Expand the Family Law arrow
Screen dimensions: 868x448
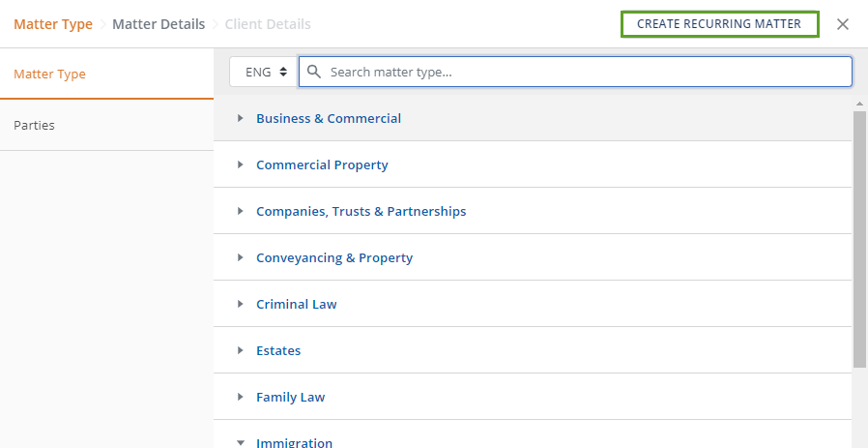241,397
